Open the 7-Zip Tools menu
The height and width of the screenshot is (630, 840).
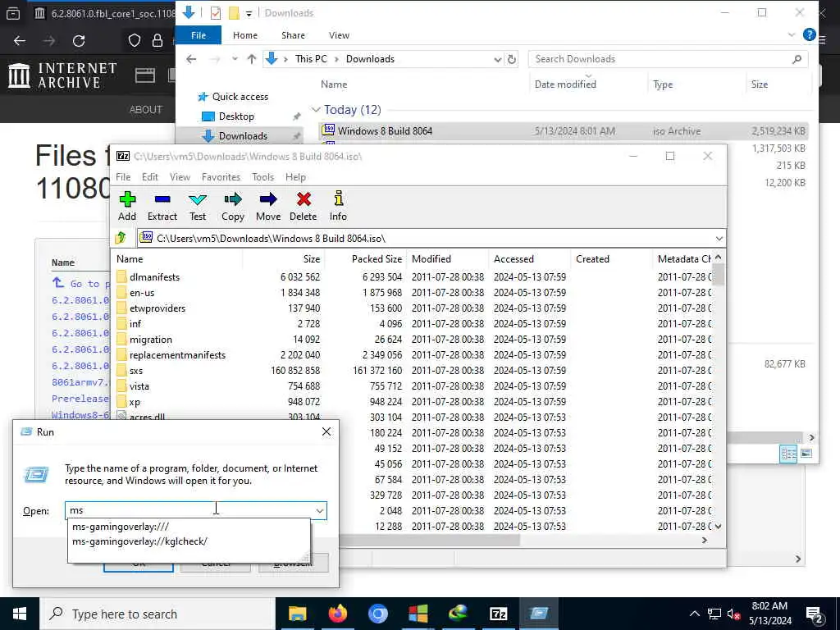(263, 177)
